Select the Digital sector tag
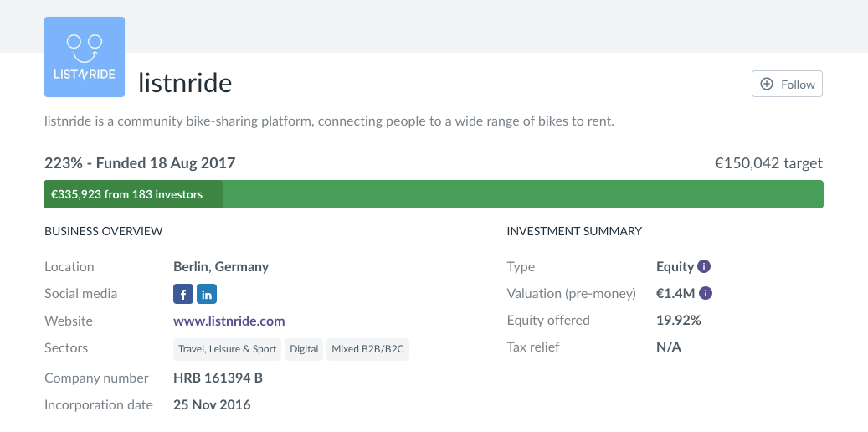 304,349
